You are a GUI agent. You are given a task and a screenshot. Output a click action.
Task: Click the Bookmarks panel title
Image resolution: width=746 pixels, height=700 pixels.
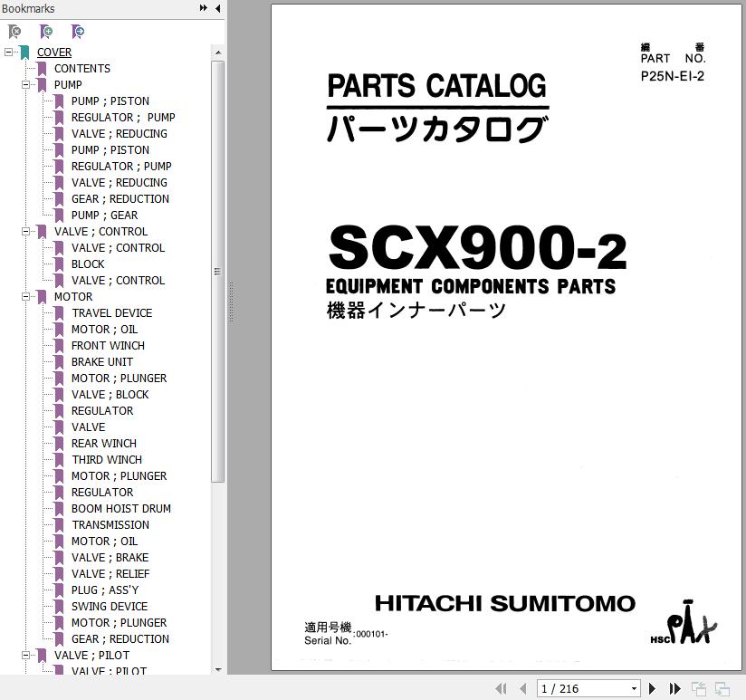pyautogui.click(x=28, y=8)
